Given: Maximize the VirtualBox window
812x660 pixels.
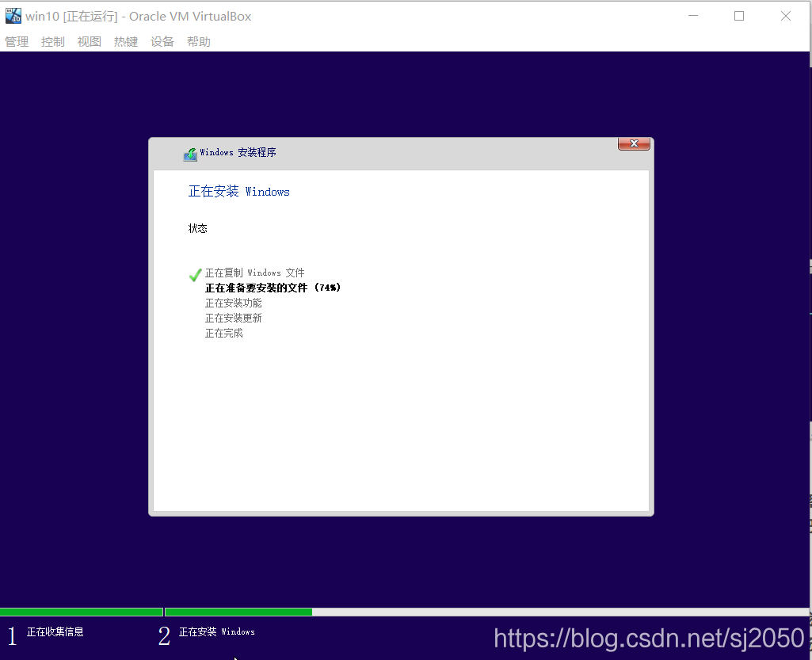Looking at the screenshot, I should tap(739, 16).
